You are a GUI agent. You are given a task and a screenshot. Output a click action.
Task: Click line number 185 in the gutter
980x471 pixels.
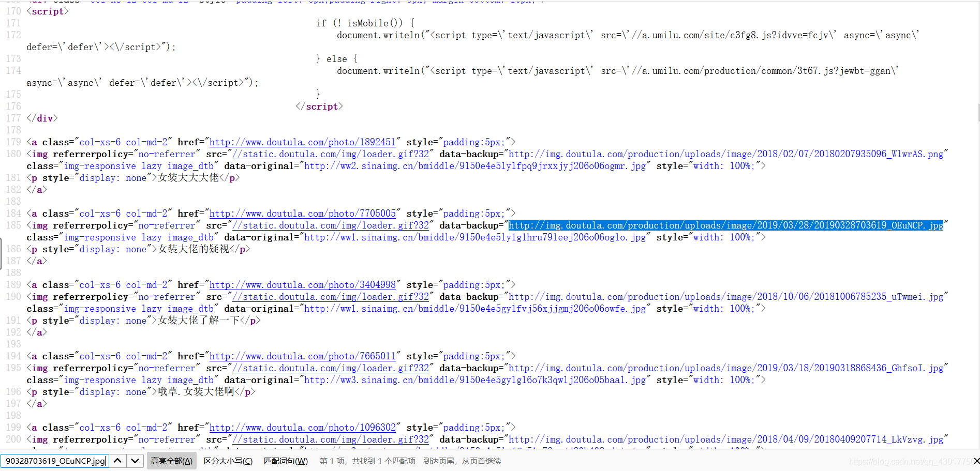point(13,225)
